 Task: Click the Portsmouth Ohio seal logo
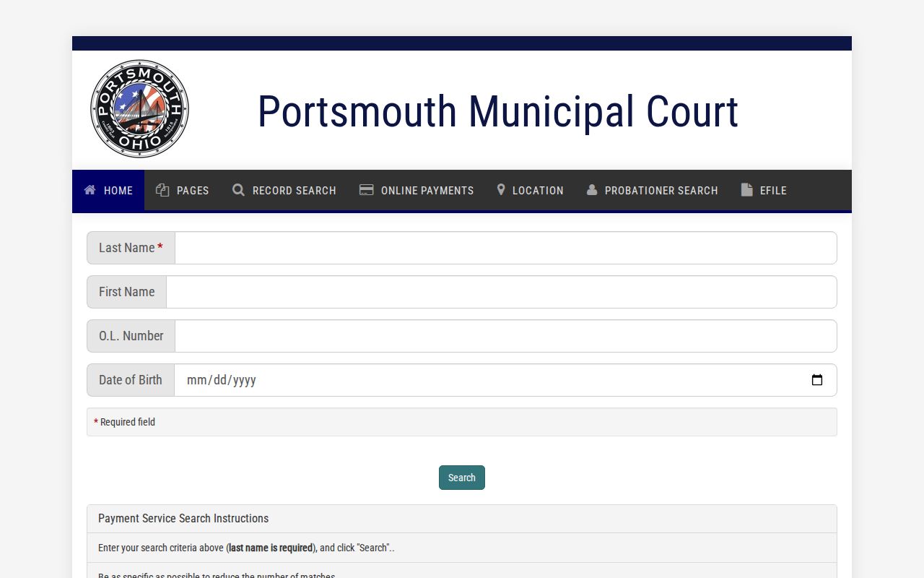tap(139, 109)
